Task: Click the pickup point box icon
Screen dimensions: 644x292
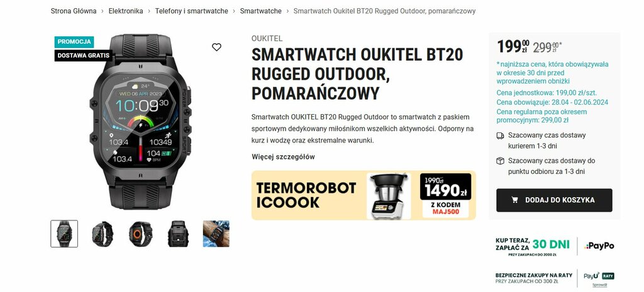Action: pos(500,161)
